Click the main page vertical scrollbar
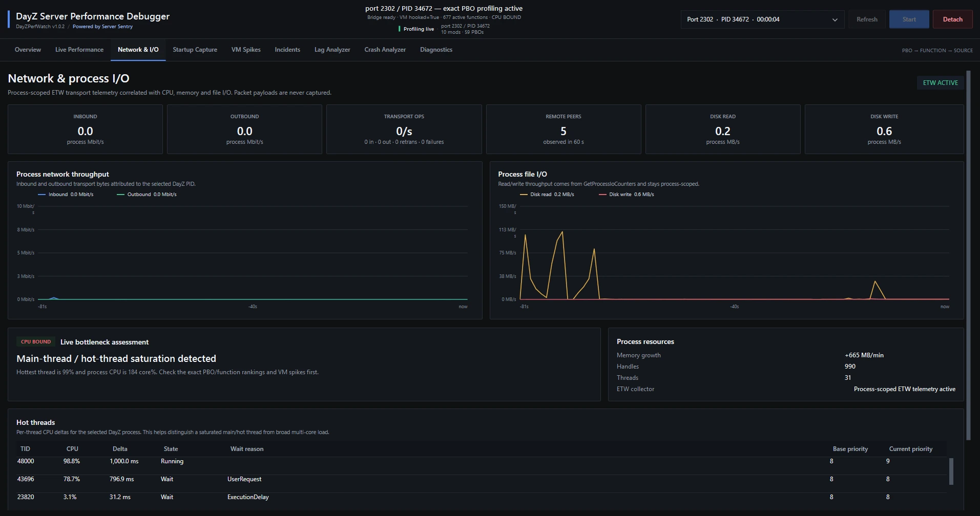Image resolution: width=980 pixels, height=516 pixels. click(968, 256)
